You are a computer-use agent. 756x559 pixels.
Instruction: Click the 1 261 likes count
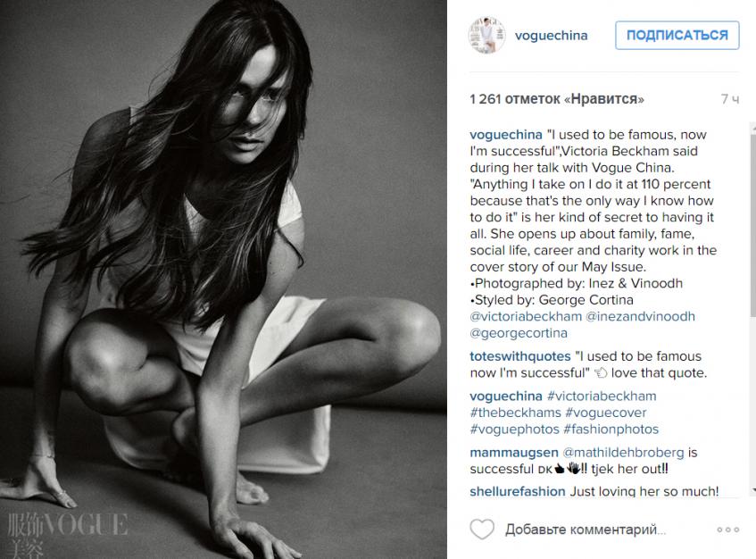(557, 99)
